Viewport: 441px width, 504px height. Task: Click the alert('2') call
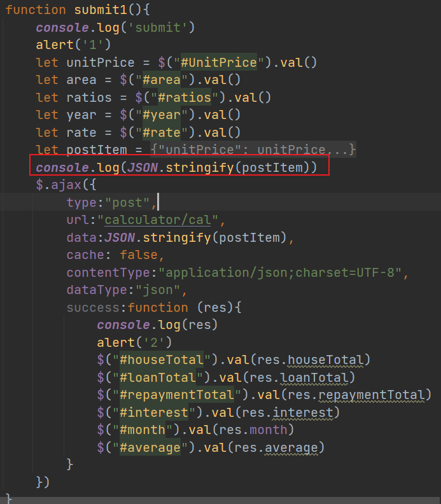click(x=134, y=342)
